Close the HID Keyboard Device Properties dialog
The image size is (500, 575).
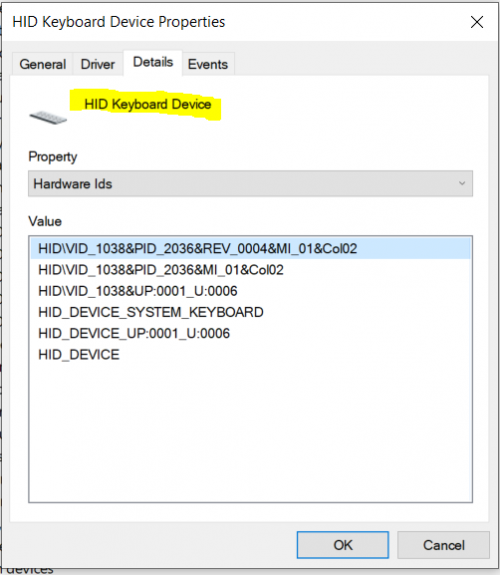[x=477, y=22]
